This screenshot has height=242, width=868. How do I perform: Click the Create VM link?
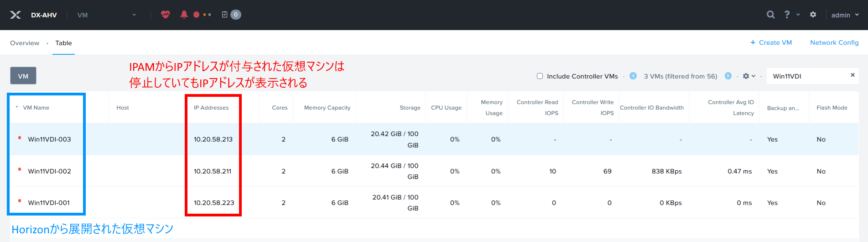(771, 42)
